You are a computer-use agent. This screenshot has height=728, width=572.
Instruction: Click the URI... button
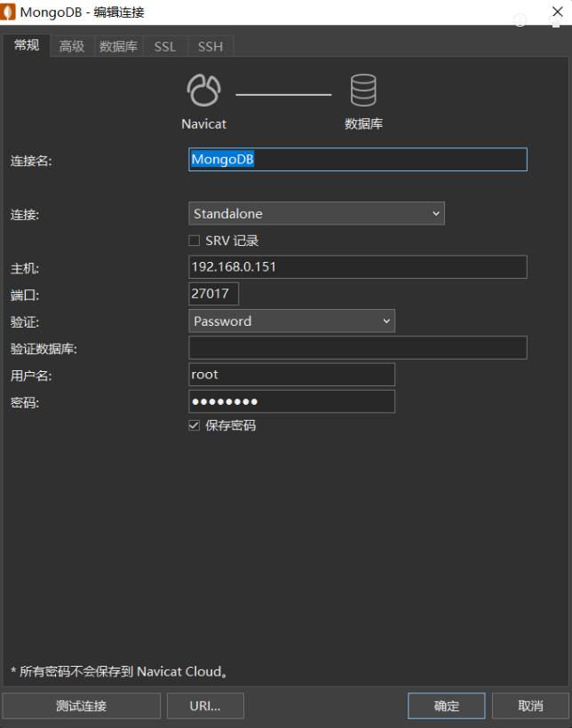[x=205, y=706]
